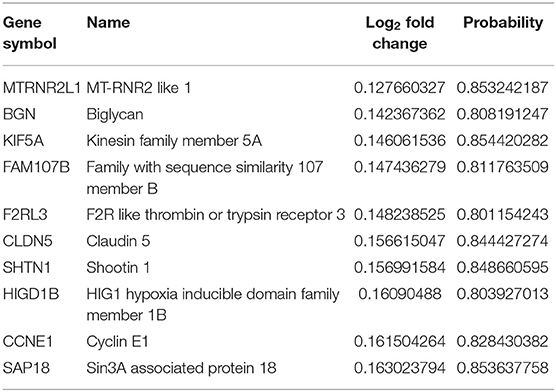Click the KIF5A gene symbol
Screen dimensions: 556x392
23,141
